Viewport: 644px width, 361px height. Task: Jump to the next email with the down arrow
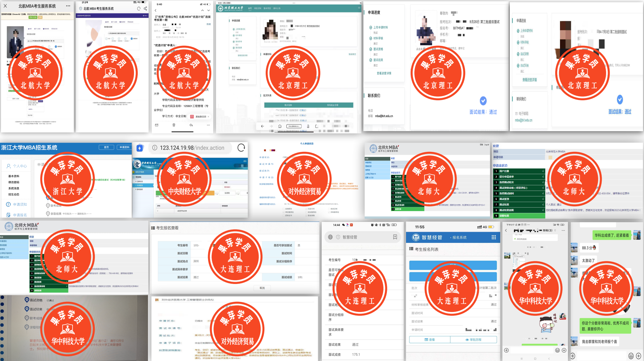(209, 11)
